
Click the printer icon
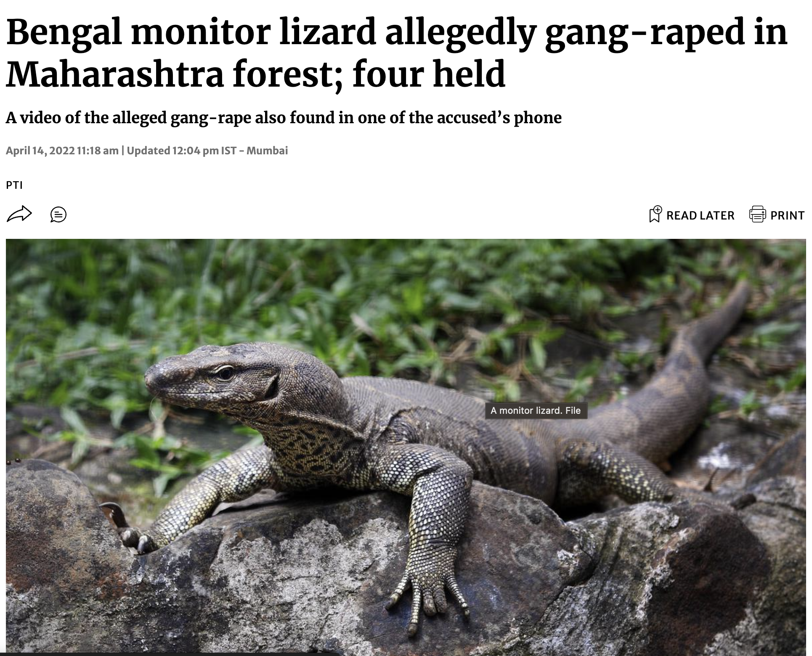click(757, 214)
